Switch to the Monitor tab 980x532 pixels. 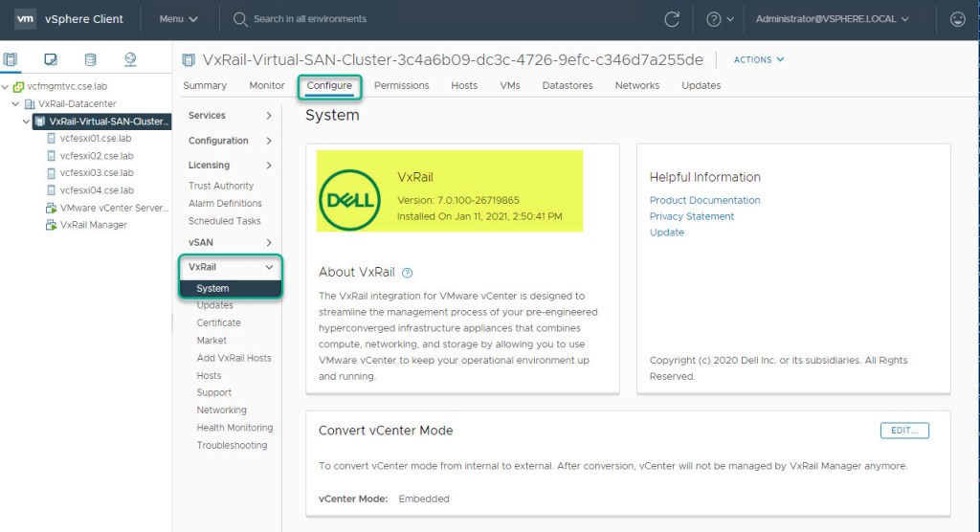[x=267, y=85]
